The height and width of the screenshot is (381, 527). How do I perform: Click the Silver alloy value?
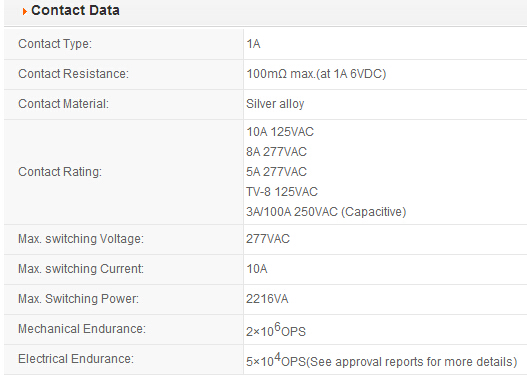pyautogui.click(x=275, y=104)
